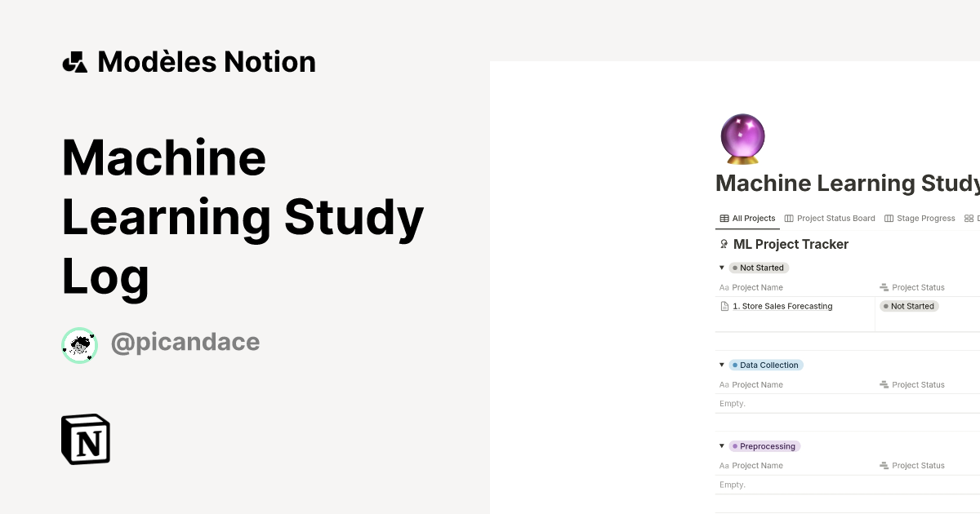Image resolution: width=980 pixels, height=514 pixels.
Task: Click the status icon beside Project Status column
Action: click(x=884, y=287)
